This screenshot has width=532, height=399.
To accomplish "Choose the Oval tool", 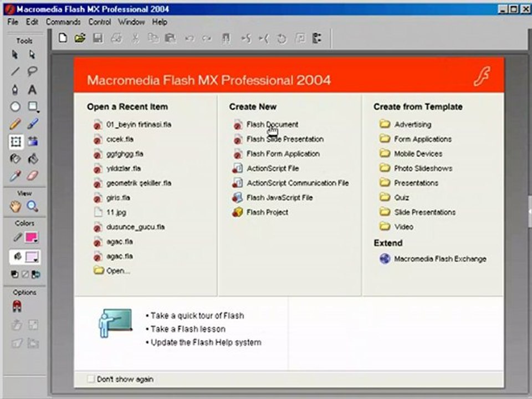I will (x=16, y=107).
